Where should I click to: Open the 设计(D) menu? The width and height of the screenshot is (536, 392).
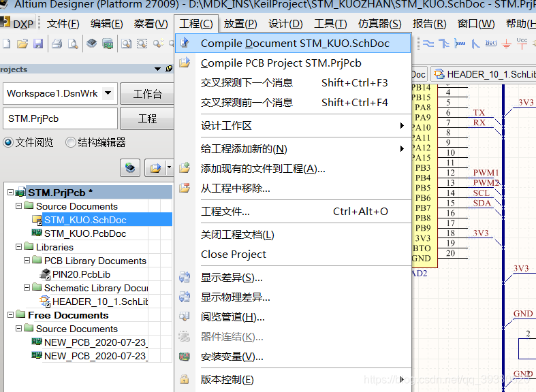coord(285,24)
